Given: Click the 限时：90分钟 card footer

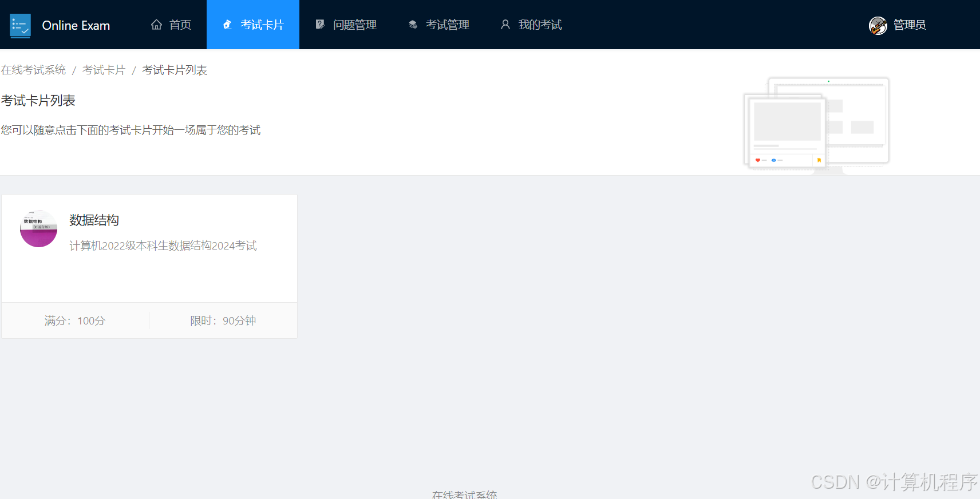Looking at the screenshot, I should pos(223,320).
